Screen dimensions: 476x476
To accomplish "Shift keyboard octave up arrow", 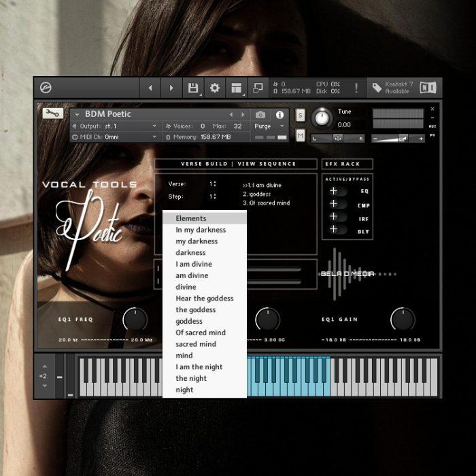I will pyautogui.click(x=45, y=367).
